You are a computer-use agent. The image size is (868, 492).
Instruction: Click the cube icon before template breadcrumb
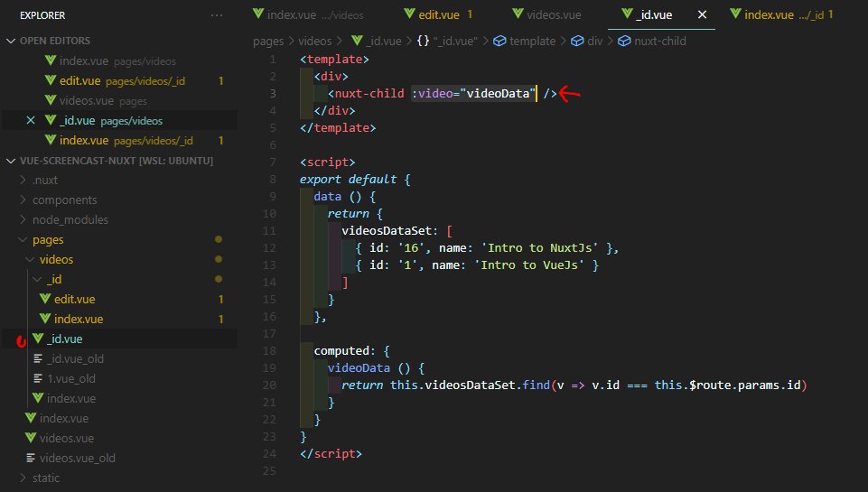click(x=499, y=42)
